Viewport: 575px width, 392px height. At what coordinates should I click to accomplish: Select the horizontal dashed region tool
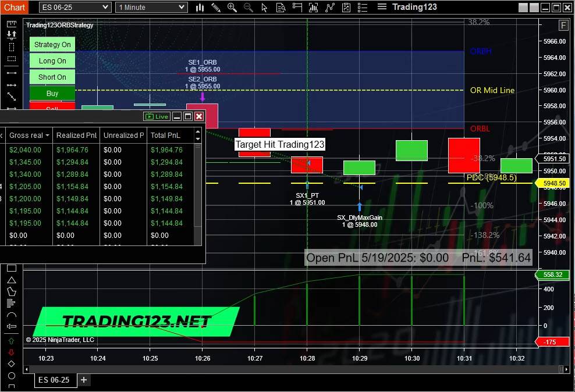tap(12, 59)
